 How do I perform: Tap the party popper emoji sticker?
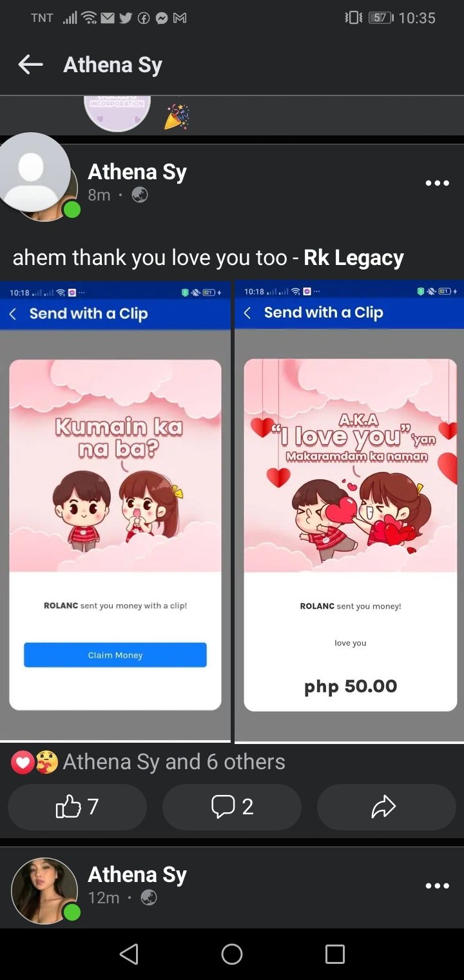tap(177, 116)
